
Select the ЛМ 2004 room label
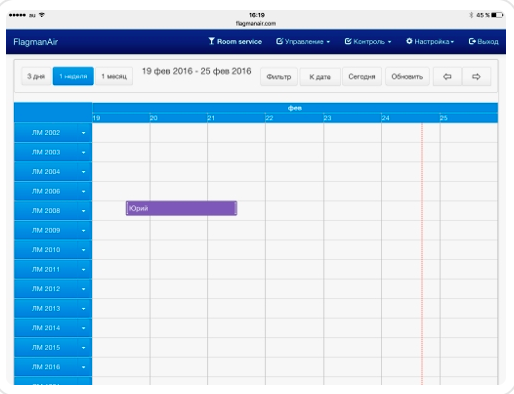(x=46, y=172)
